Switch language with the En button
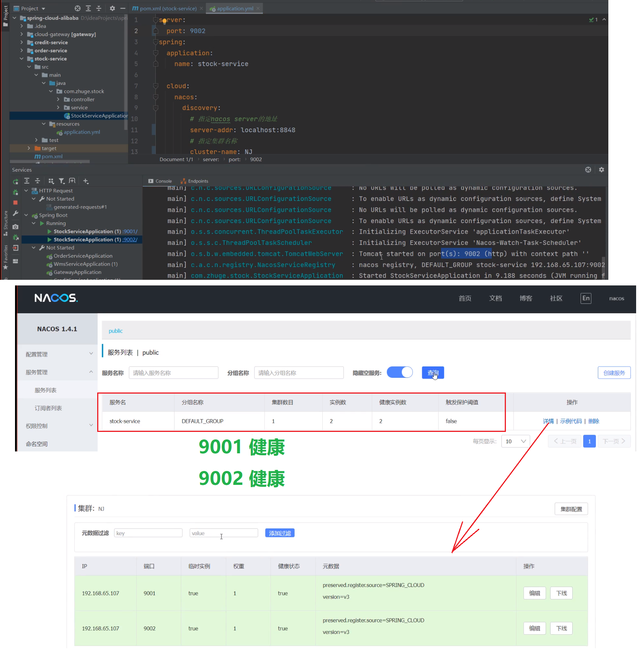The height and width of the screenshot is (658, 644). 586,298
